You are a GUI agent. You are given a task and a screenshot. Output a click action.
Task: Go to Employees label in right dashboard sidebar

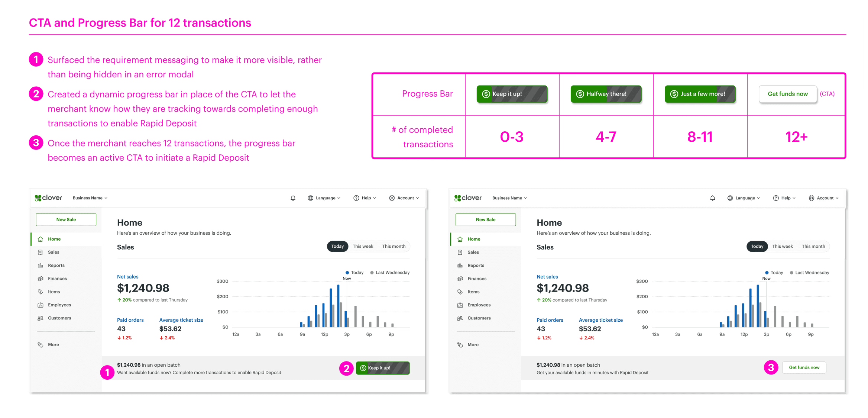pos(479,305)
